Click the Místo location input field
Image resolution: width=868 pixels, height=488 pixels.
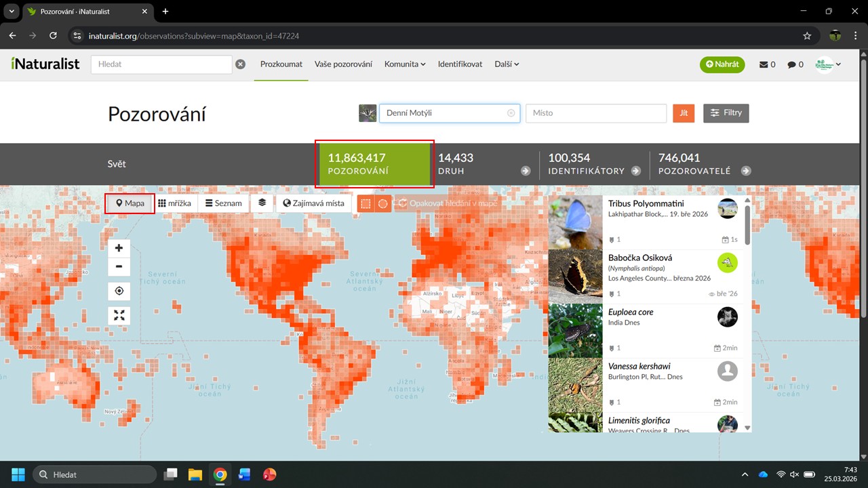pos(596,113)
